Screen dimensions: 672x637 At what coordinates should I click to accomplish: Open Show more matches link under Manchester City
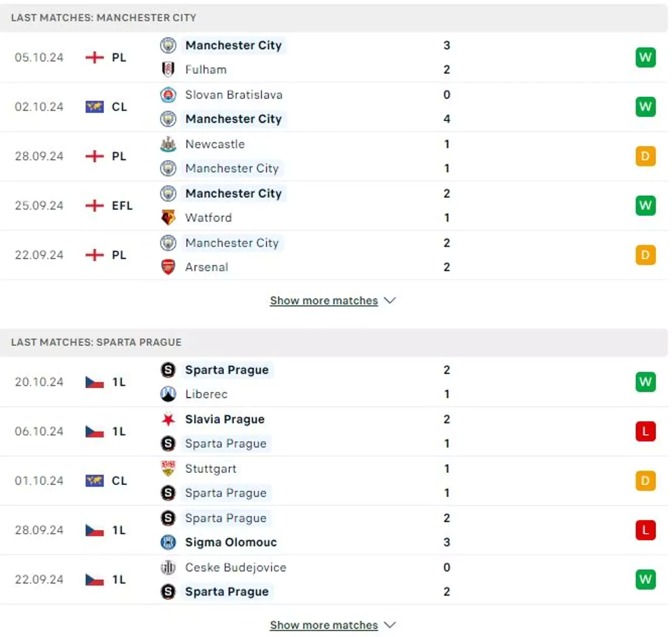(324, 301)
